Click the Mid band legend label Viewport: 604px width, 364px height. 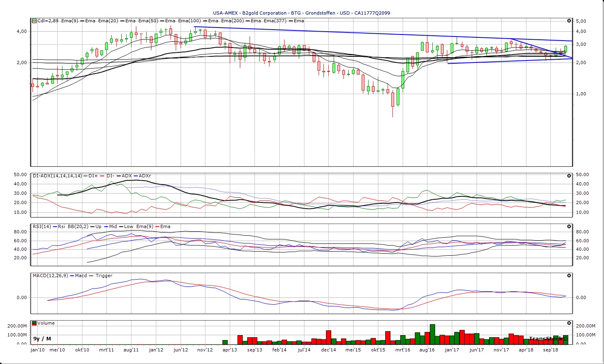tap(113, 226)
